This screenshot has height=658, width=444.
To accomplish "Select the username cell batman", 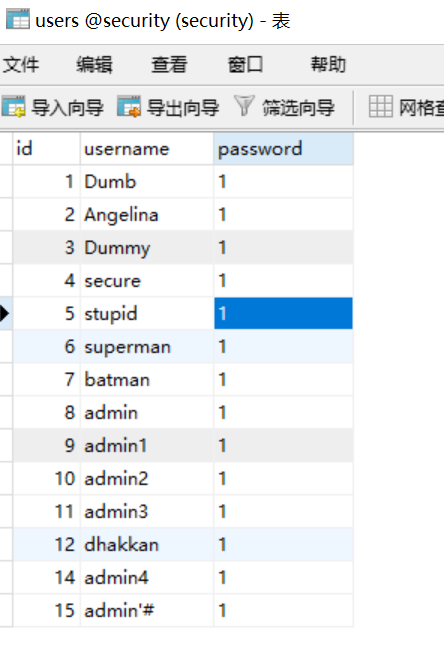I will (147, 380).
